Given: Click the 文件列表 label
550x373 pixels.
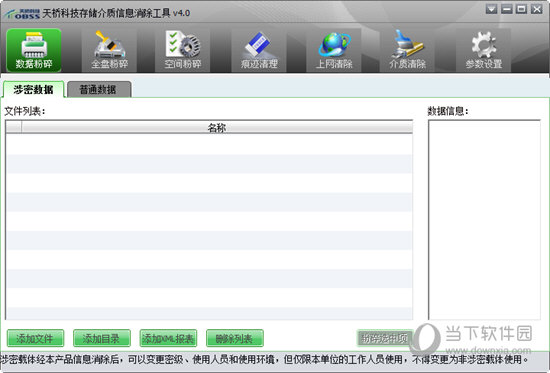Looking at the screenshot, I should [x=25, y=111].
